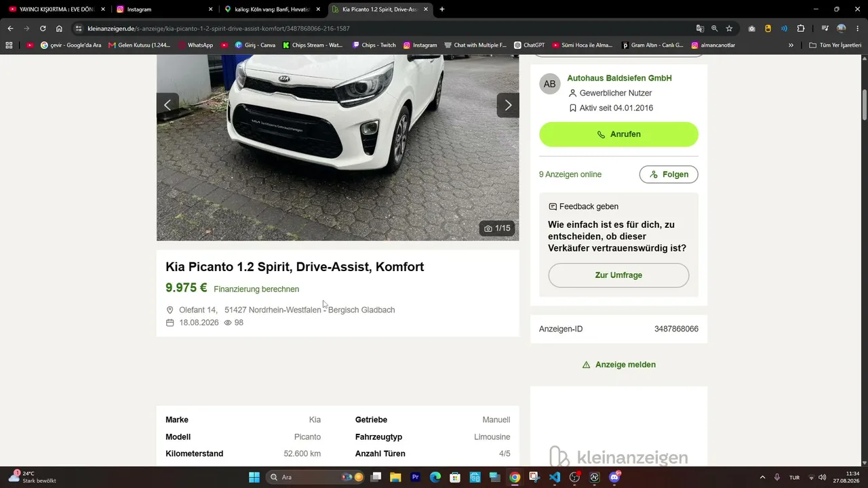Open a new browser tab

pos(442,9)
